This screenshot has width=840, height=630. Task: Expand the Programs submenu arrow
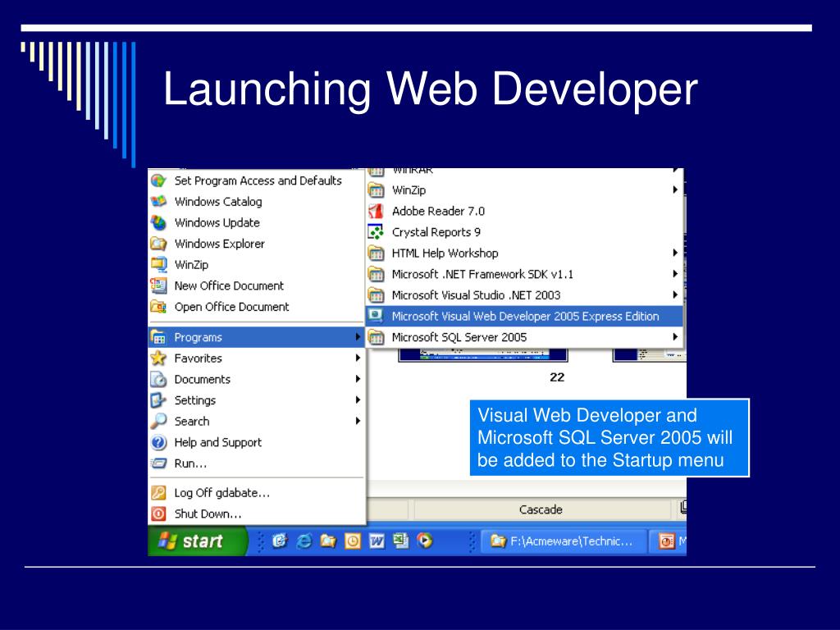358,337
